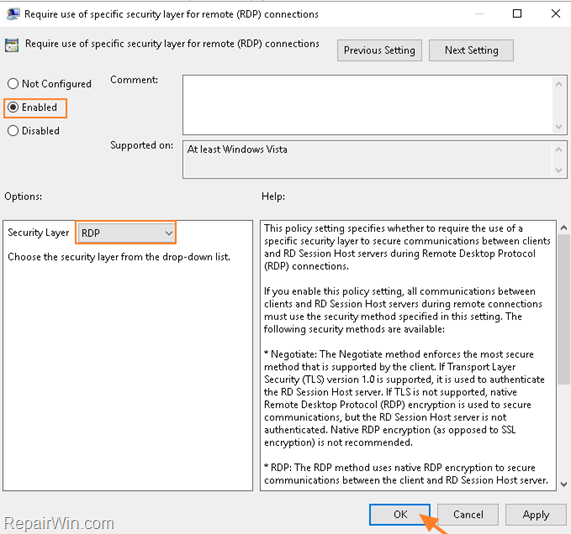Click Help panel scroll up arrow
The width and height of the screenshot is (571, 534).
[x=564, y=228]
